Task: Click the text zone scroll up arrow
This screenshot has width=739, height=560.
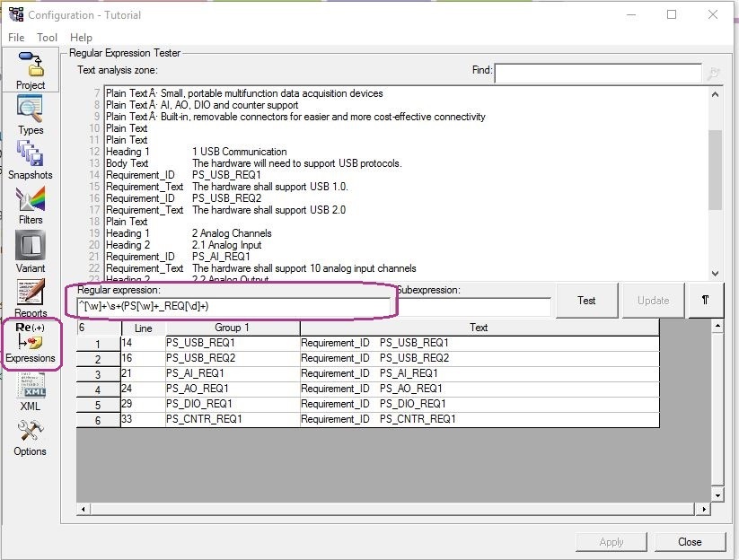Action: pyautogui.click(x=715, y=94)
